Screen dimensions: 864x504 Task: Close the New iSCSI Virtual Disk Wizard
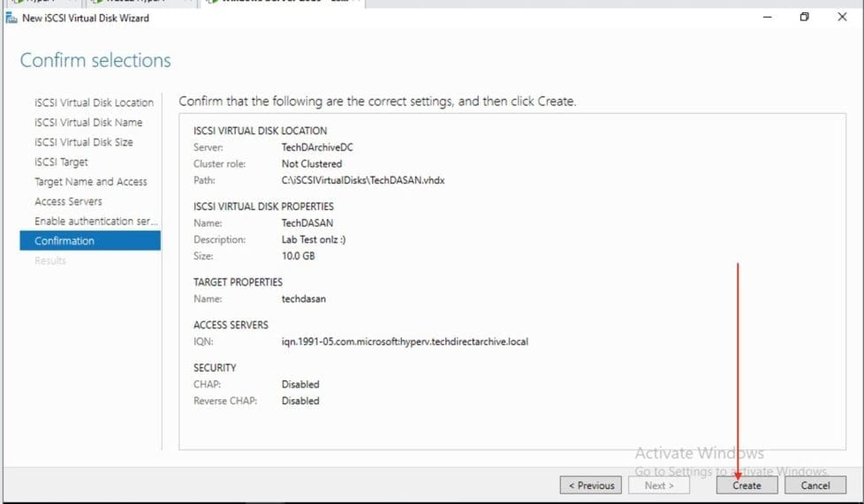click(x=842, y=18)
